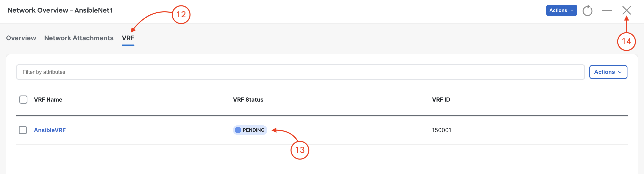Click the PENDING status badge
The width and height of the screenshot is (644, 174).
click(x=250, y=130)
